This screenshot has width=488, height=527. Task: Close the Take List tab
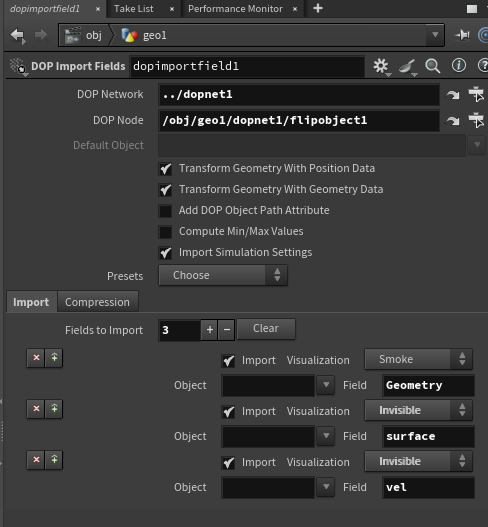coord(172,9)
